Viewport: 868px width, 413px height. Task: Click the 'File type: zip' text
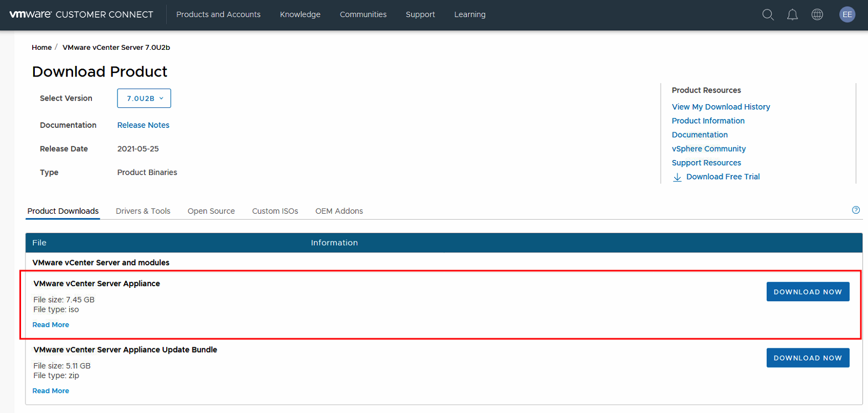tap(56, 375)
